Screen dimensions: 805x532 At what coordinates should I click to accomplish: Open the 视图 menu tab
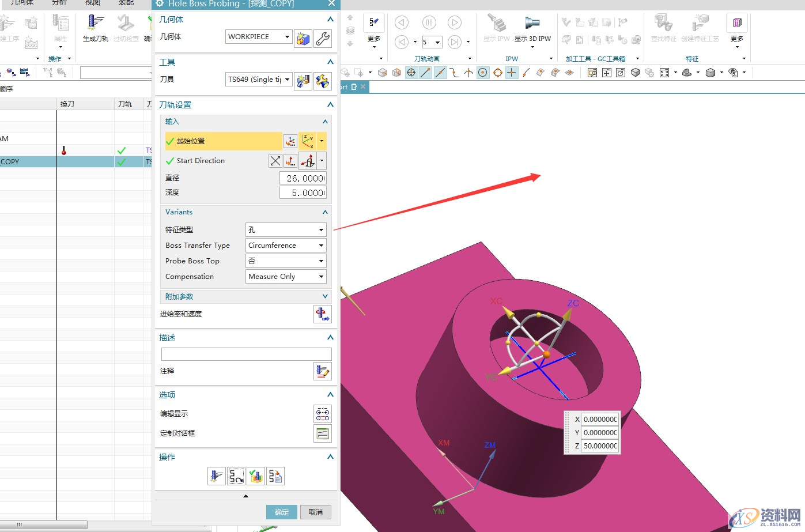[x=93, y=3]
